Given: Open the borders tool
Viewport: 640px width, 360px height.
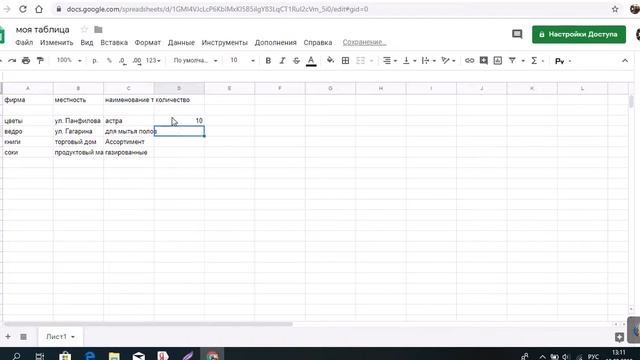Looking at the screenshot, I should coord(345,60).
